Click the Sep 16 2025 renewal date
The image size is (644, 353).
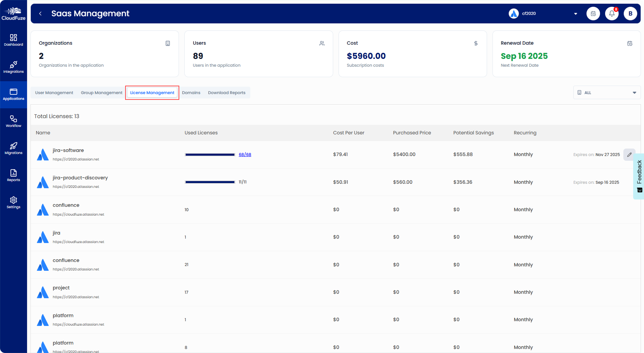524,56
